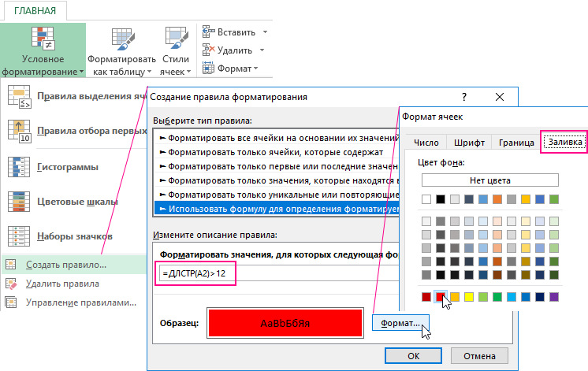
Task: Expand the Формат ribbon dropdown arrow
Action: pos(255,69)
